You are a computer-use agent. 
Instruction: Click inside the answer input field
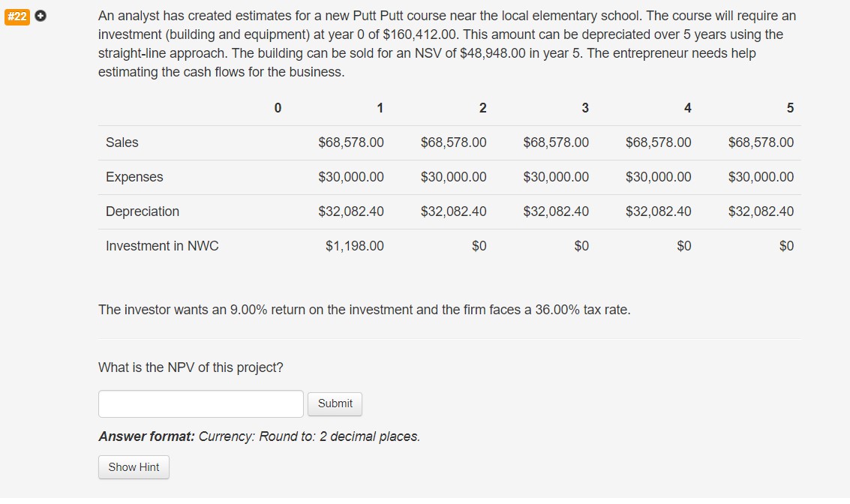tap(200, 403)
